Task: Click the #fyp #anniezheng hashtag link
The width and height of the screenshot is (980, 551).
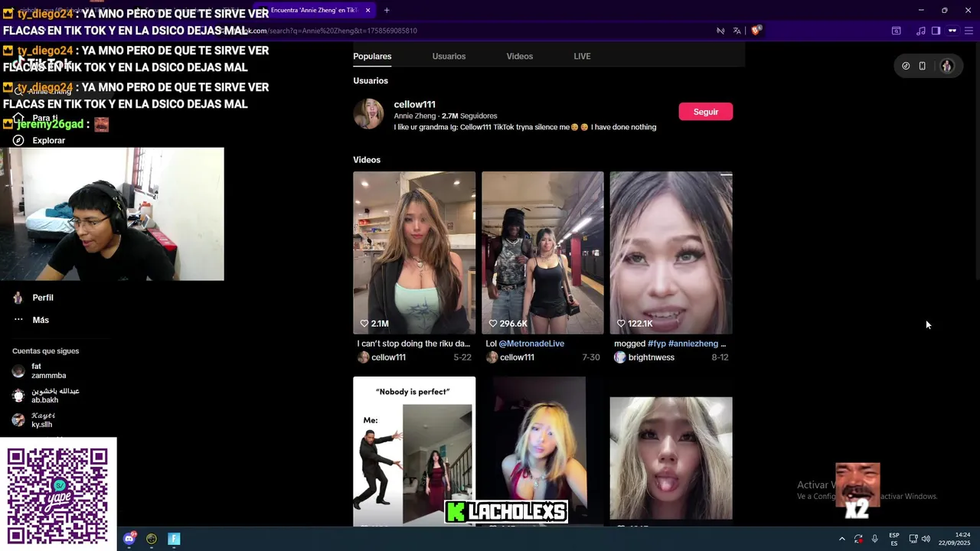Action: coord(683,344)
